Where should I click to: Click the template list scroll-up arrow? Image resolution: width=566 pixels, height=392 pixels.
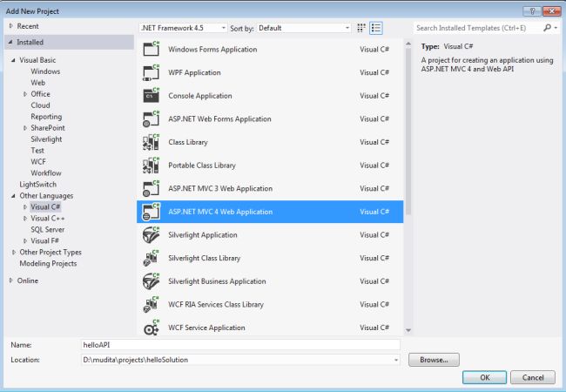tap(408, 44)
